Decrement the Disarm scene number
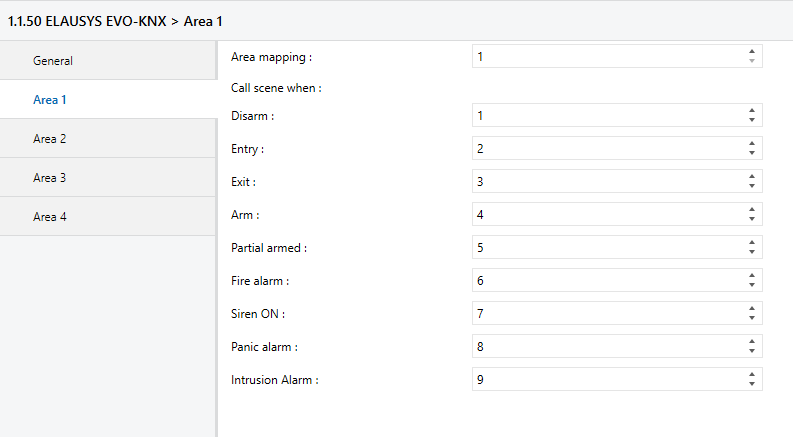 tap(752, 120)
